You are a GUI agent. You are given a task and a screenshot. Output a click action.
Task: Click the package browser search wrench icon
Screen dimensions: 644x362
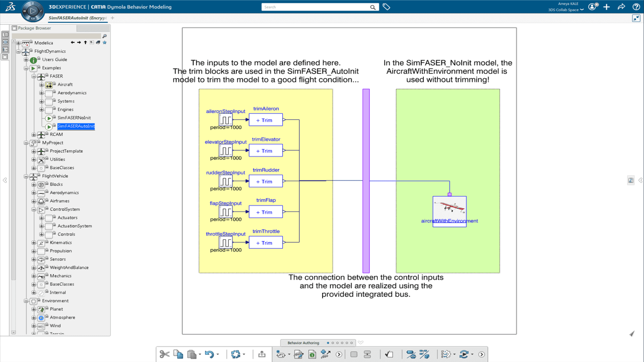click(x=104, y=36)
